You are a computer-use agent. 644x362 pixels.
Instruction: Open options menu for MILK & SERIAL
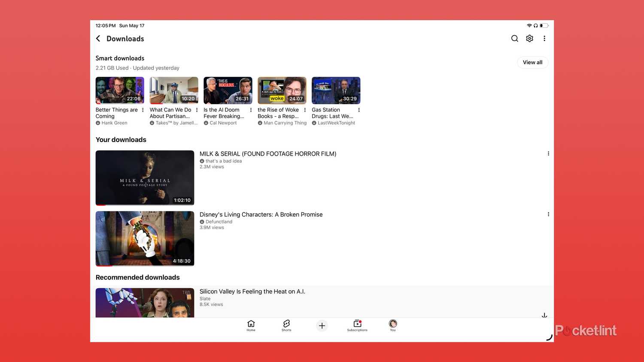(548, 154)
